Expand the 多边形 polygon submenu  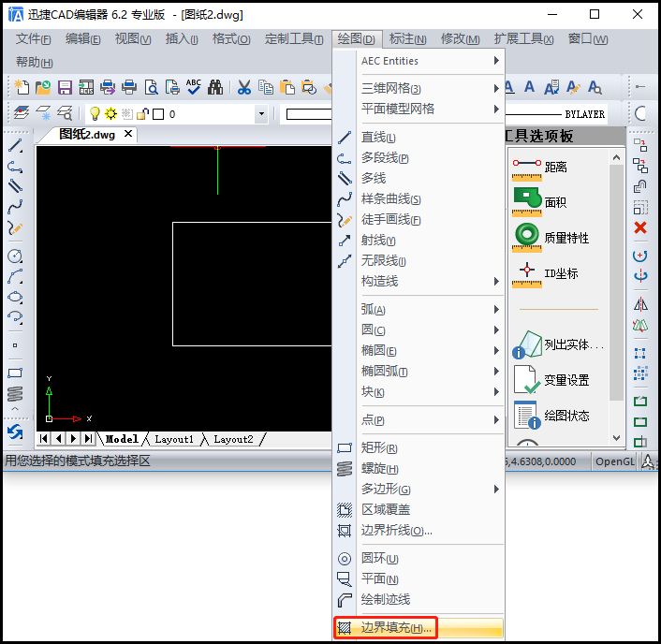point(431,489)
